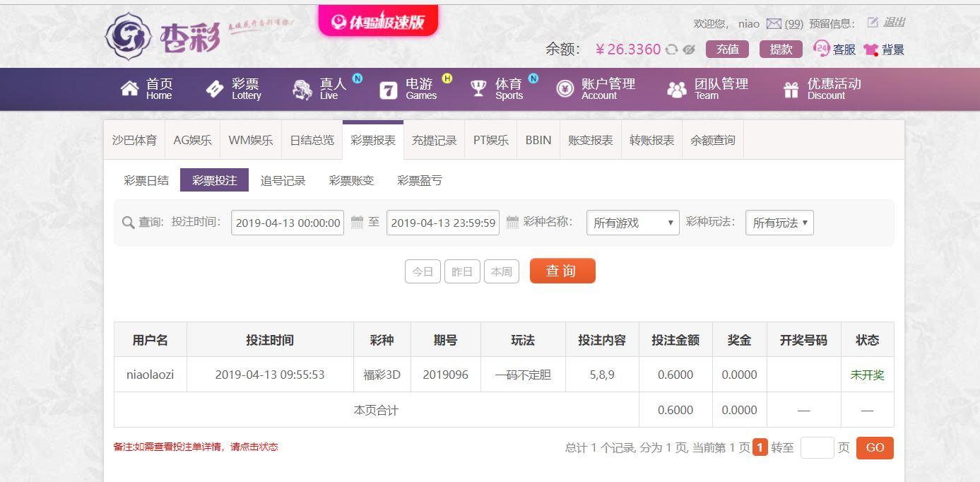Image resolution: width=980 pixels, height=482 pixels.
Task: Open the 体验极速版 banner
Action: pyautogui.click(x=378, y=21)
